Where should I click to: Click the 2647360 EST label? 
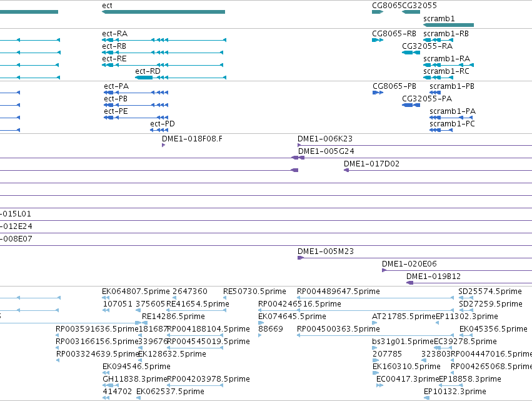click(190, 292)
